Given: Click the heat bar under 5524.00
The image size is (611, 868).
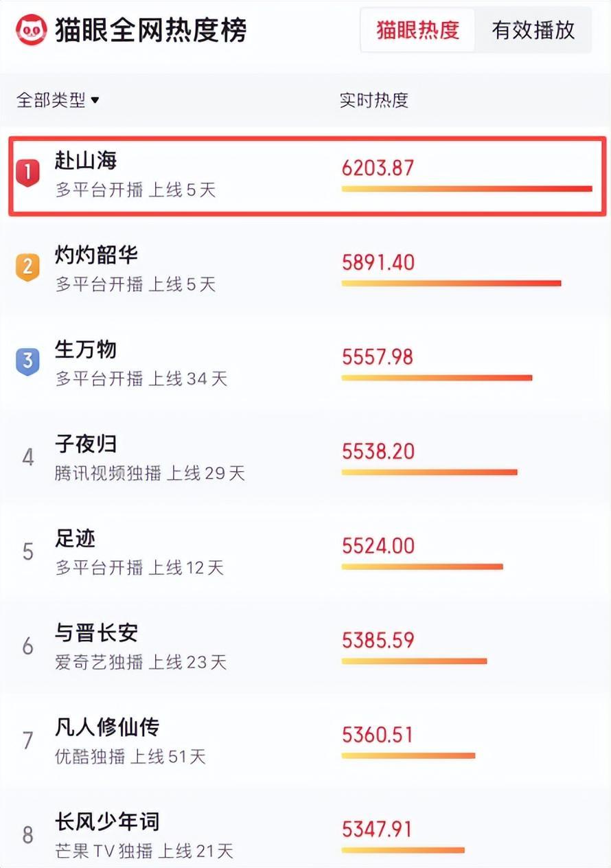Looking at the screenshot, I should [x=422, y=567].
